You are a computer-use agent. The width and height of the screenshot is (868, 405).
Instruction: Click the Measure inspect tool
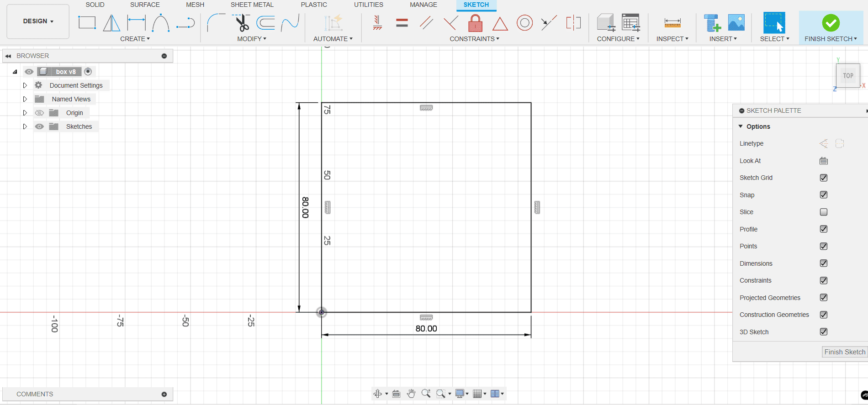coord(672,22)
